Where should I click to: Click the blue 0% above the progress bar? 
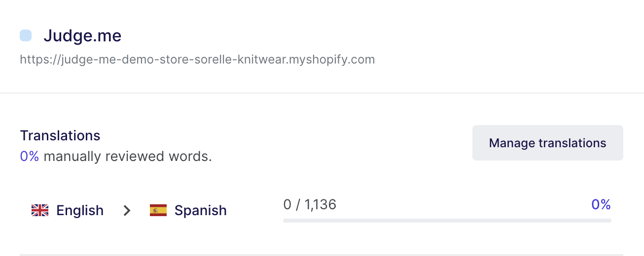(601, 204)
